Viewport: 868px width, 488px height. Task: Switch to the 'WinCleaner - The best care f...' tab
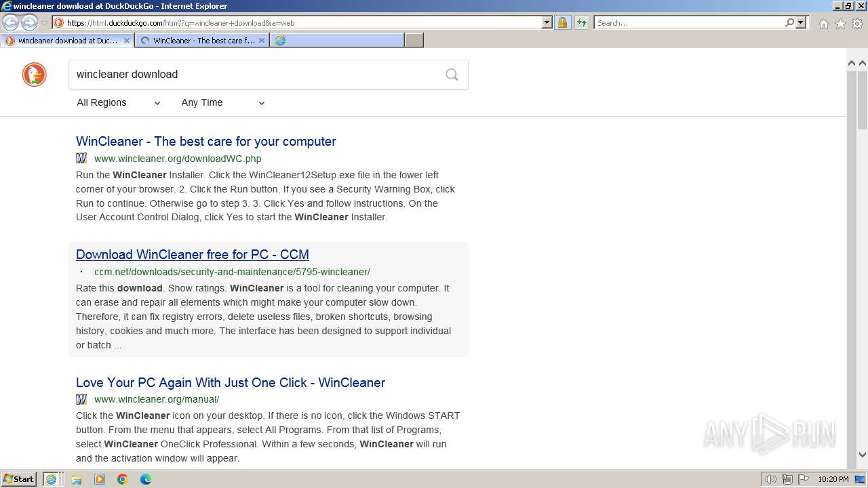point(202,41)
